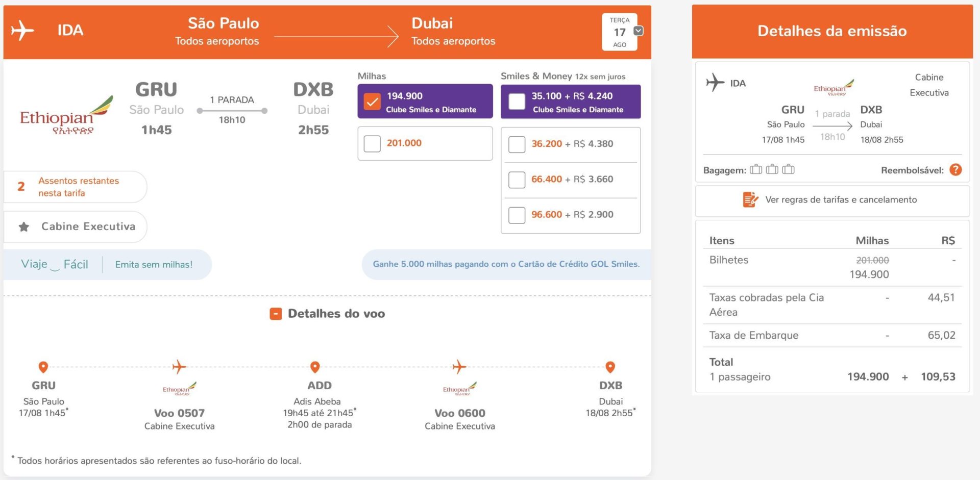Click the Cartão de Crédito GOL Smiles banner
This screenshot has height=480, width=980.
506,264
